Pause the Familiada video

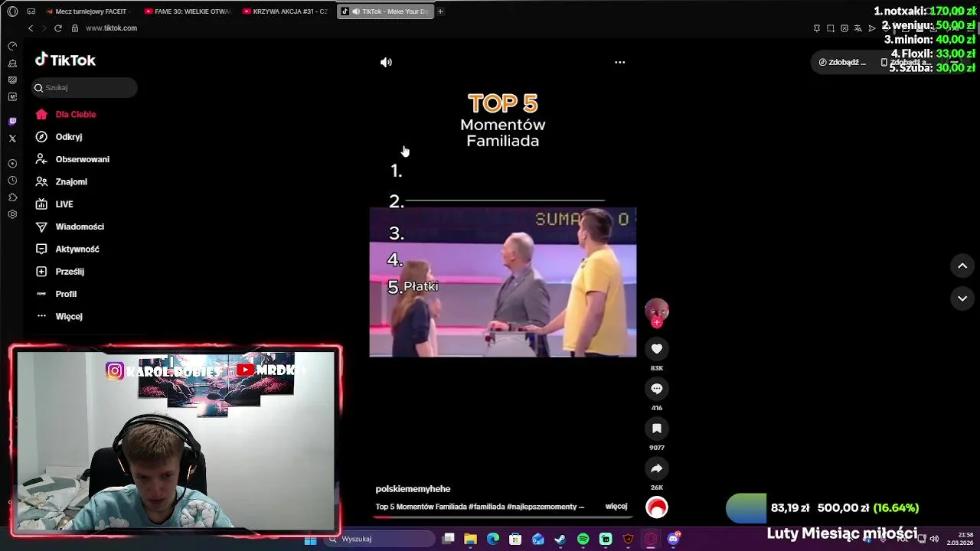pyautogui.click(x=503, y=282)
